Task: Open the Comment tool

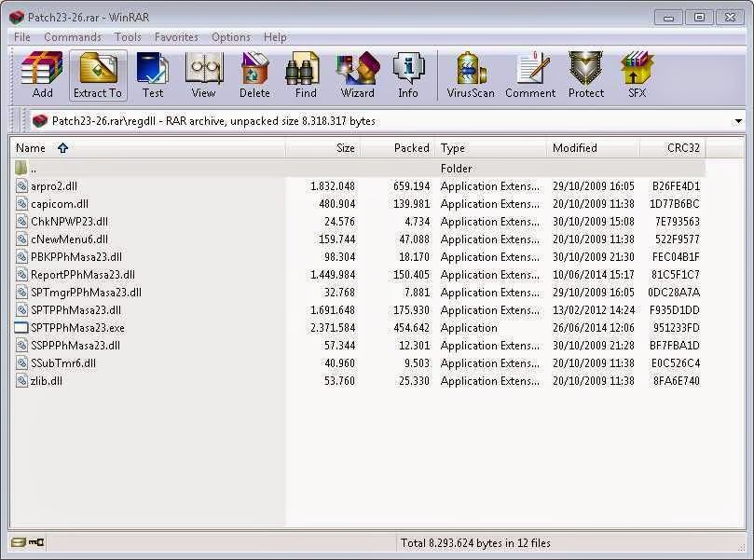Action: 530,75
